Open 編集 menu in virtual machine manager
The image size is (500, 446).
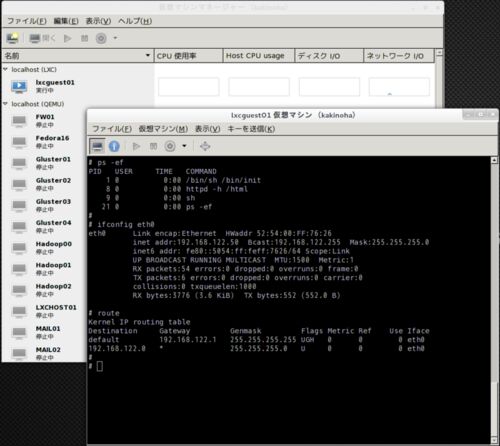tap(66, 21)
